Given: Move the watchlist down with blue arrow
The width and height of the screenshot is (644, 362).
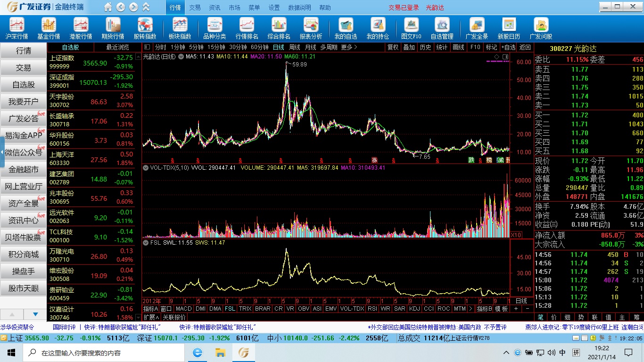Looking at the screenshot, I should coord(35,314).
